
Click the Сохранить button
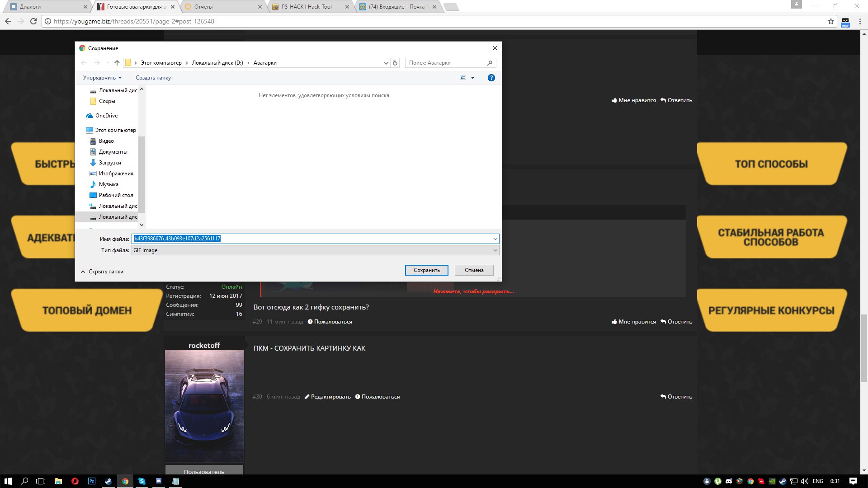pos(426,270)
